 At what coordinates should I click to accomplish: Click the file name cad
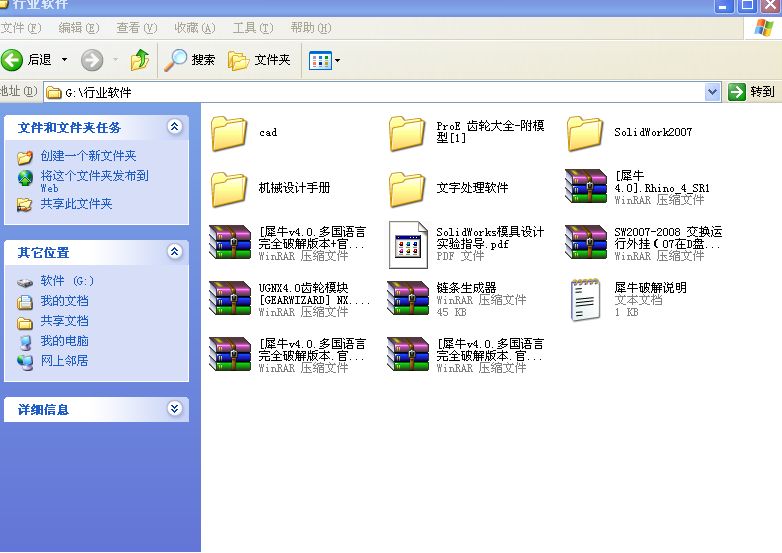(x=268, y=132)
